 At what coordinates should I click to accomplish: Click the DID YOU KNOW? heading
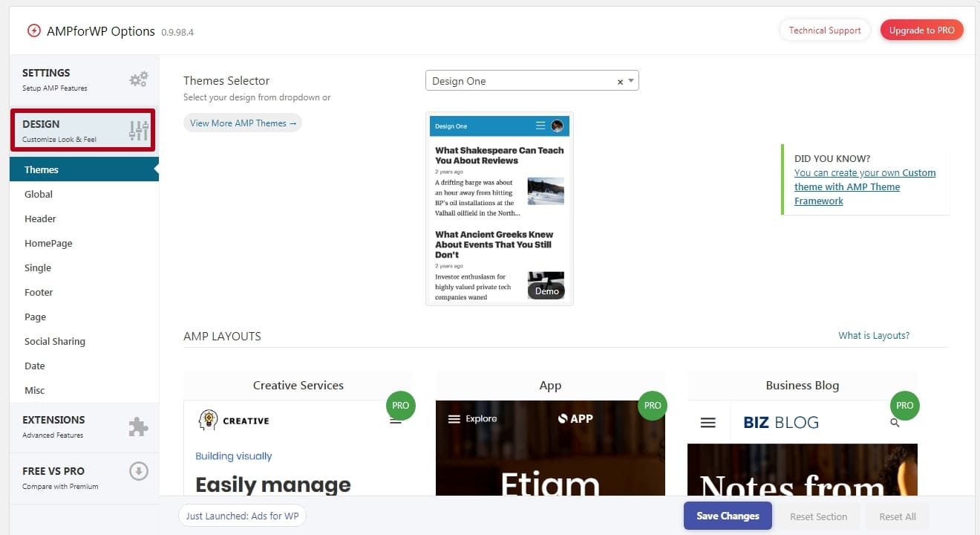point(832,158)
